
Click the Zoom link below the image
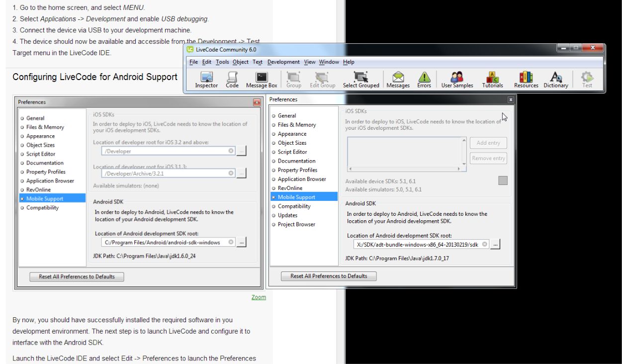[259, 297]
